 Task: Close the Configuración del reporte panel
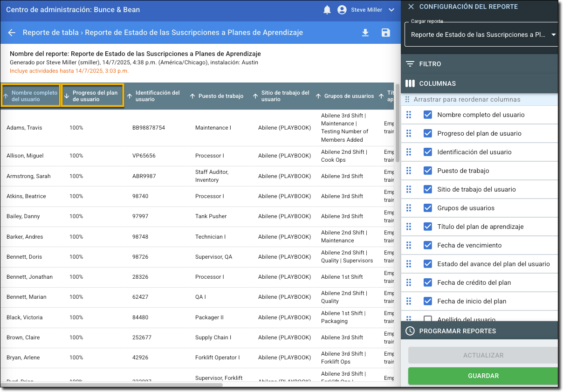click(411, 7)
